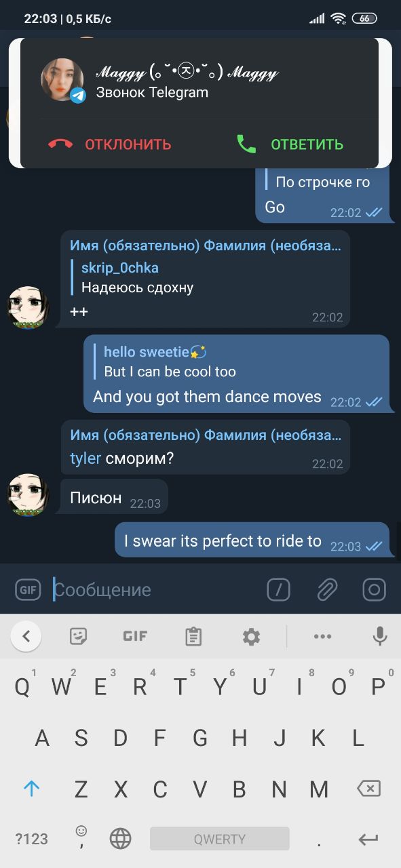Open the keyboard GIF toolbar item
This screenshot has width=401, height=868.
coord(135,636)
